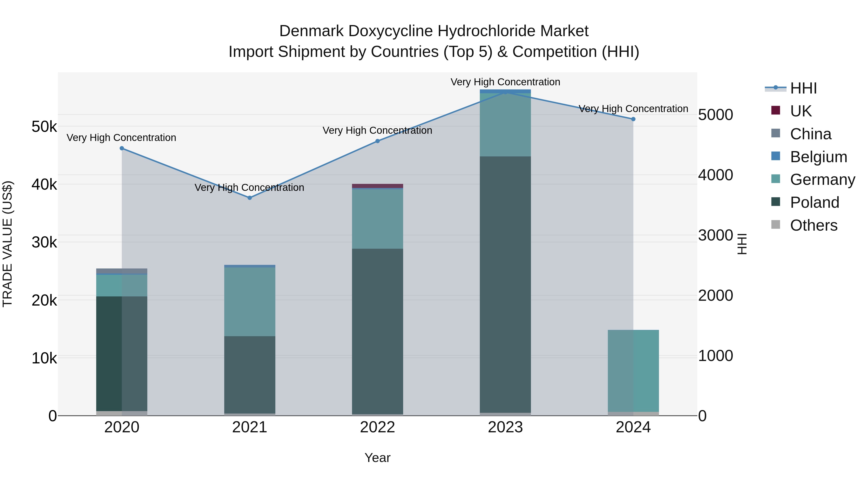Click the UK segment atop 2022 bar
The image size is (868, 488).
coord(377,186)
